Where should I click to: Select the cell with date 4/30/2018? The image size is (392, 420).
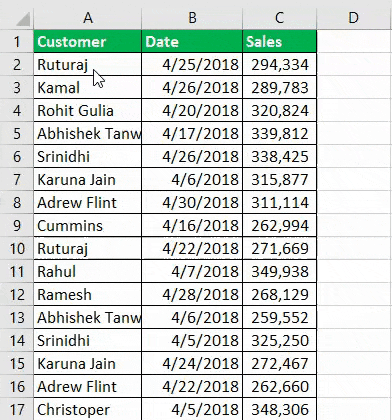pos(192,203)
